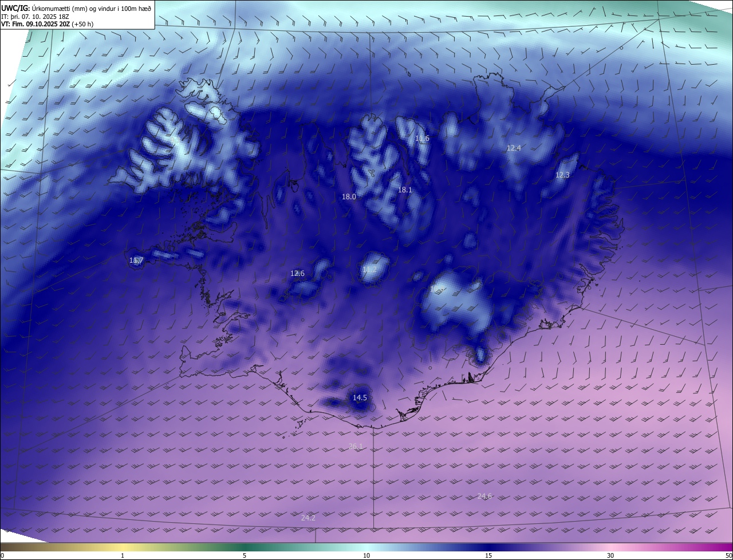The height and width of the screenshot is (560, 733).
Task: Click the colorbar tick label 15
Action: coord(488,555)
